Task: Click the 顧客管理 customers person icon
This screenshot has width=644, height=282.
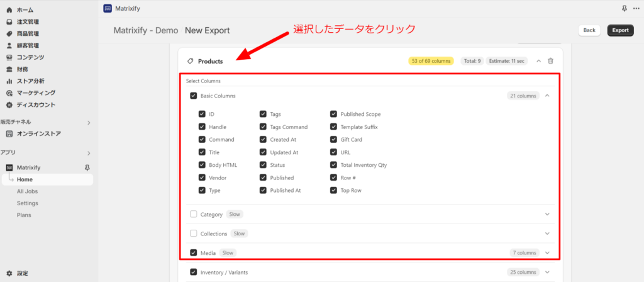Action: pyautogui.click(x=9, y=45)
